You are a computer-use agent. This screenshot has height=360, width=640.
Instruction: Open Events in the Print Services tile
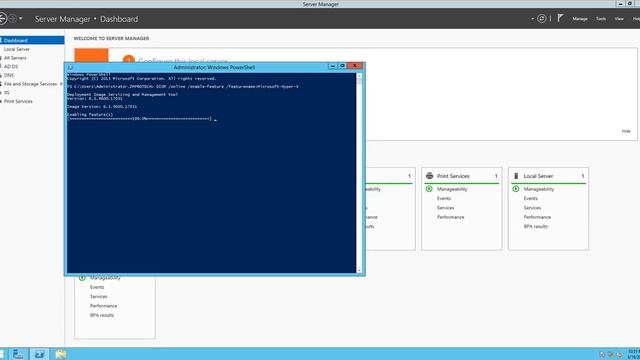pyautogui.click(x=444, y=198)
